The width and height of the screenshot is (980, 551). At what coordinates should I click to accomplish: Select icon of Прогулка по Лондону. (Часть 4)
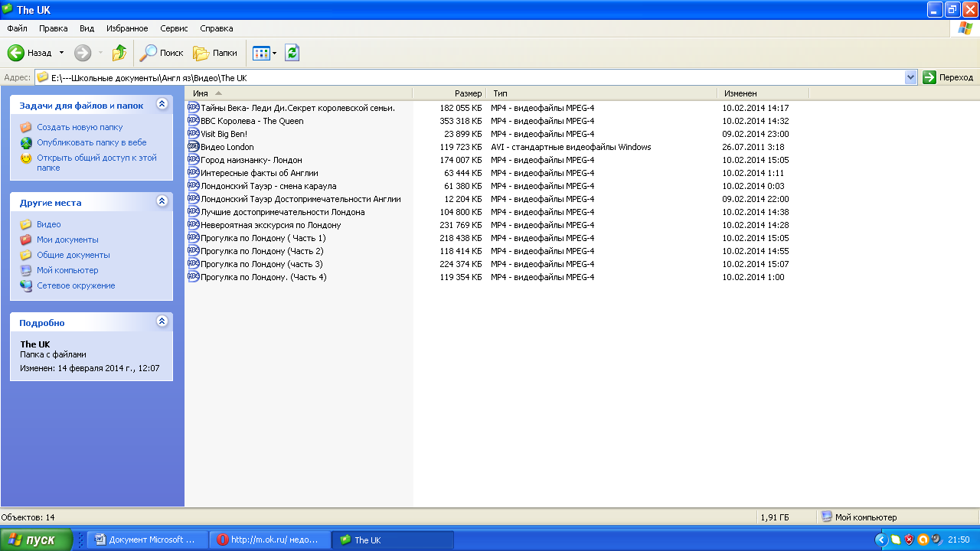[194, 277]
